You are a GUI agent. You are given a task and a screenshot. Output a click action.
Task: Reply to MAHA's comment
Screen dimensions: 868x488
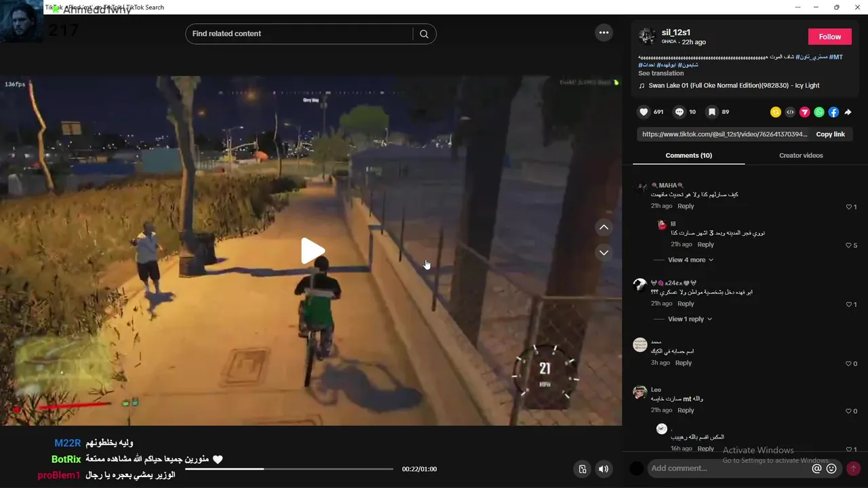point(686,206)
